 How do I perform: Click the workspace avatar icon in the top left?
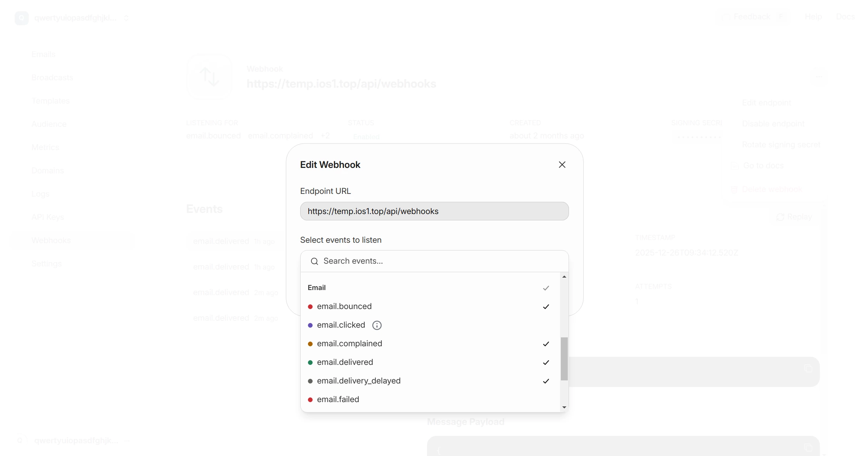coord(21,18)
